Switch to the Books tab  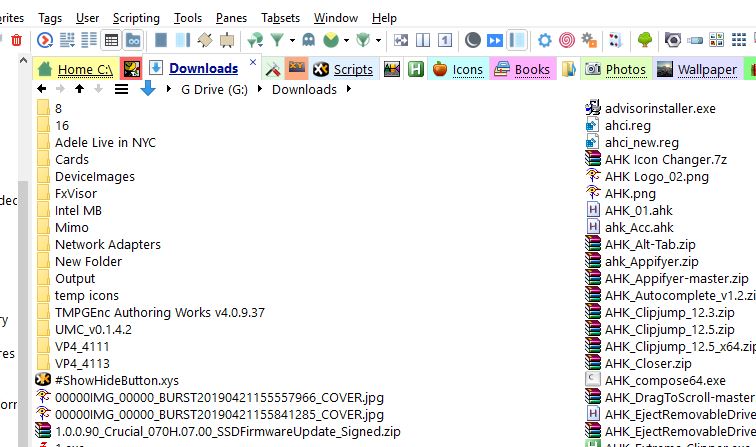tap(522, 69)
